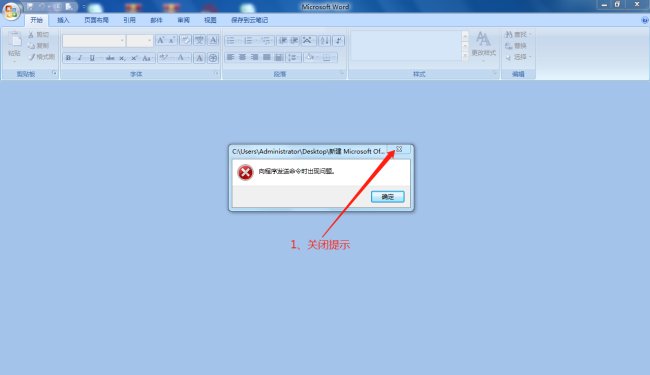
Task: Open the 字体 font dialog launcher
Action: click(x=216, y=73)
